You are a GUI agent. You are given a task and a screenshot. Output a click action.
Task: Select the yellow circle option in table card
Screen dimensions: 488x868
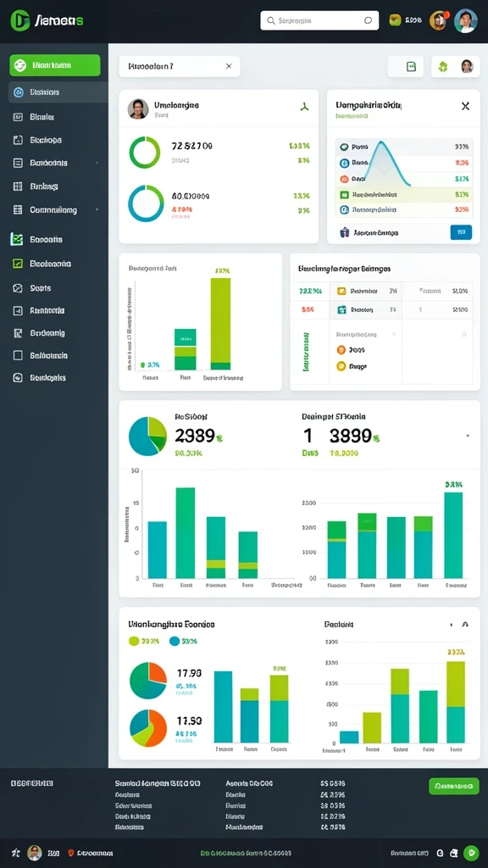[x=341, y=366]
